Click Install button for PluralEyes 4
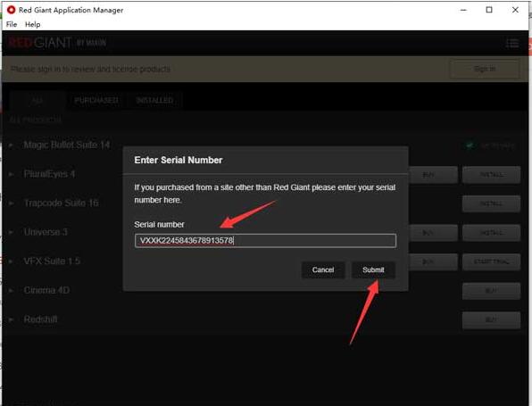Viewport: 532px width, 406px height. coord(491,175)
